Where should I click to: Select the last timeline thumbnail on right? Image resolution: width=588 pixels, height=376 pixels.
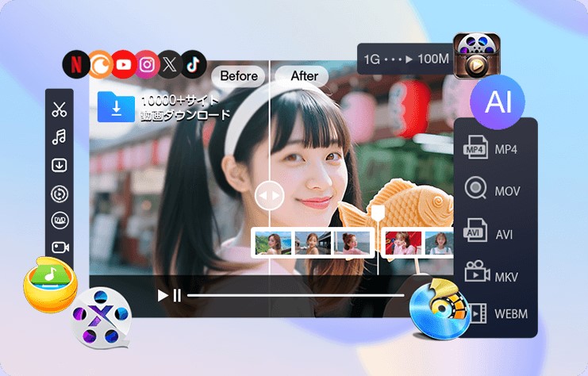click(x=440, y=243)
